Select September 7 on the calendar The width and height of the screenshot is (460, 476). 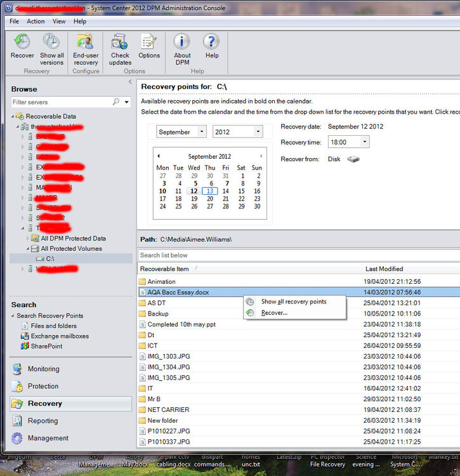pyautogui.click(x=227, y=183)
